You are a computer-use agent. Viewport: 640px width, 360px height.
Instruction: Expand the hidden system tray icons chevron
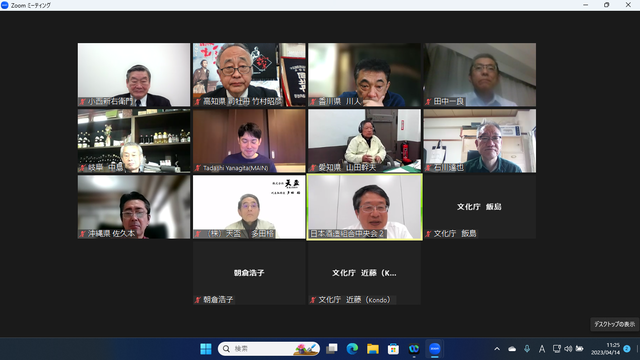[x=497, y=349]
